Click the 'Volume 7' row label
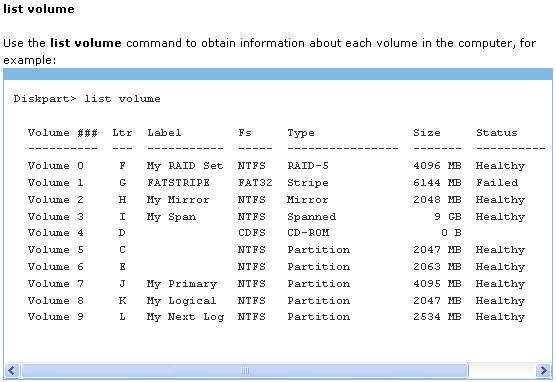 [56, 284]
